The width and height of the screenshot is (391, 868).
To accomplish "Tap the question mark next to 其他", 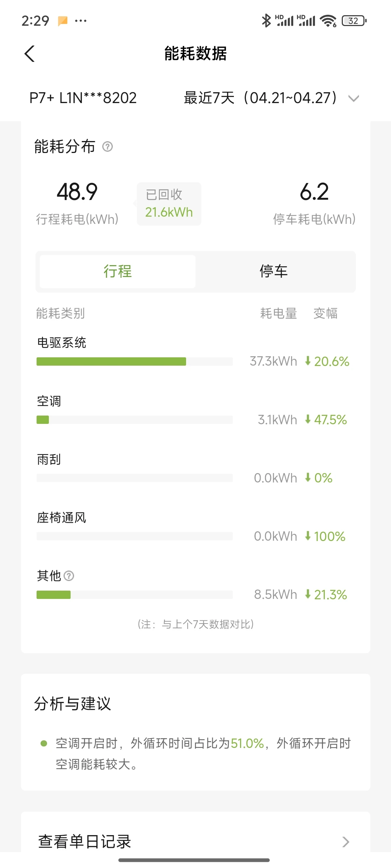I will pyautogui.click(x=69, y=576).
